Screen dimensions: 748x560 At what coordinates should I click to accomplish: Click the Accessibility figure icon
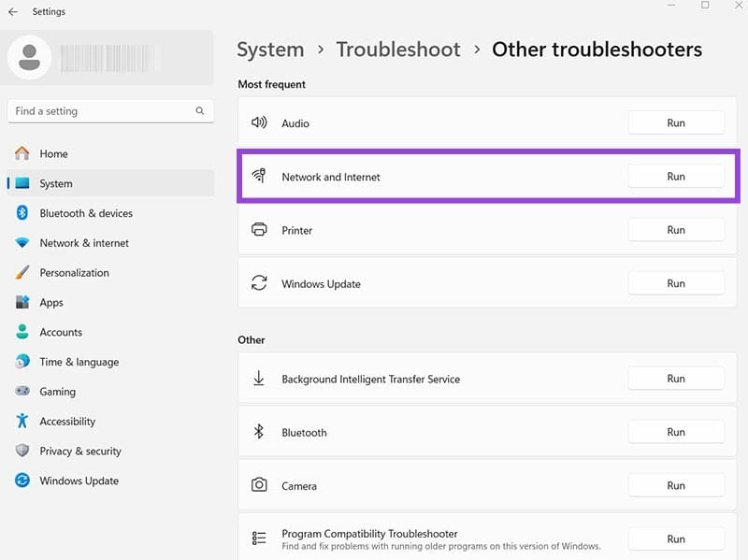[x=22, y=421]
